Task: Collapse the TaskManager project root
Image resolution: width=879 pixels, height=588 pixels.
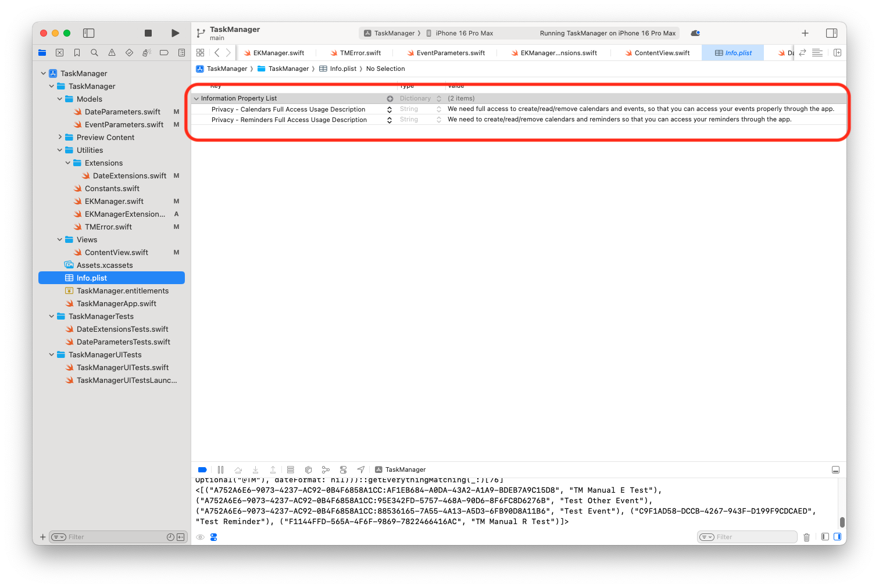Action: 44,73
